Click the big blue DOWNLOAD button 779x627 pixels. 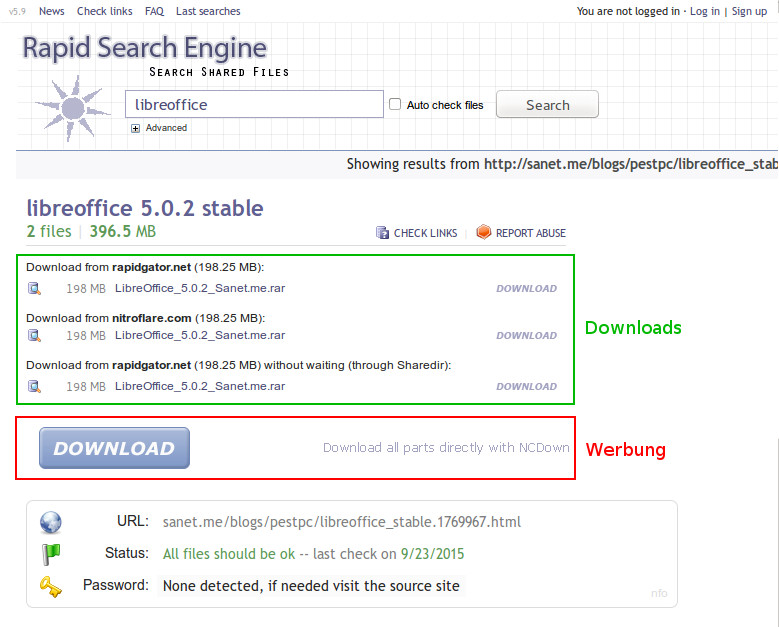114,449
